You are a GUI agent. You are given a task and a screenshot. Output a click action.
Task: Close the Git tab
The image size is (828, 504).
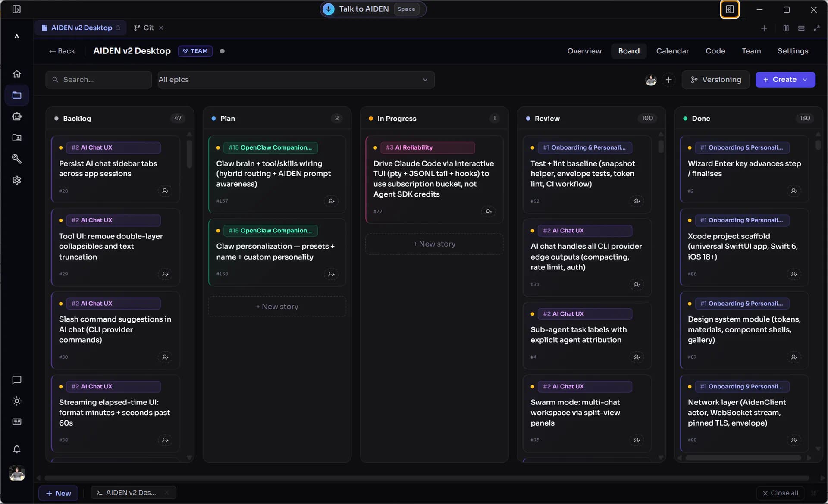[161, 28]
